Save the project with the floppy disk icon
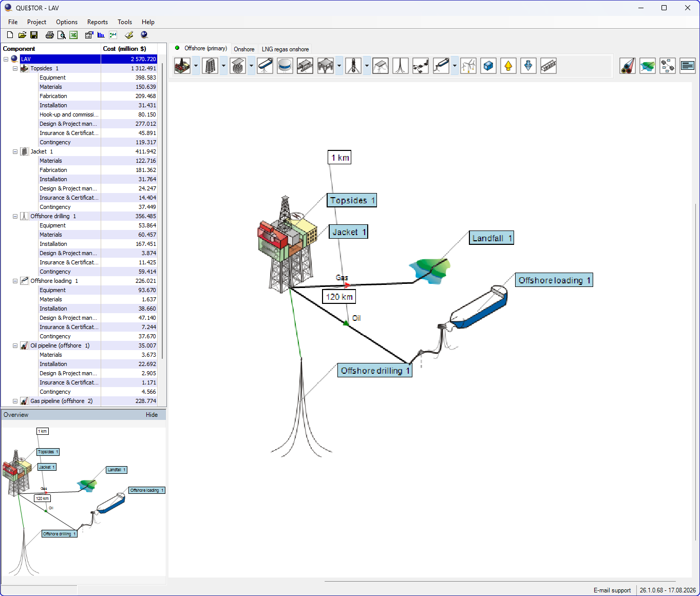Viewport: 700px width, 596px height. [34, 35]
